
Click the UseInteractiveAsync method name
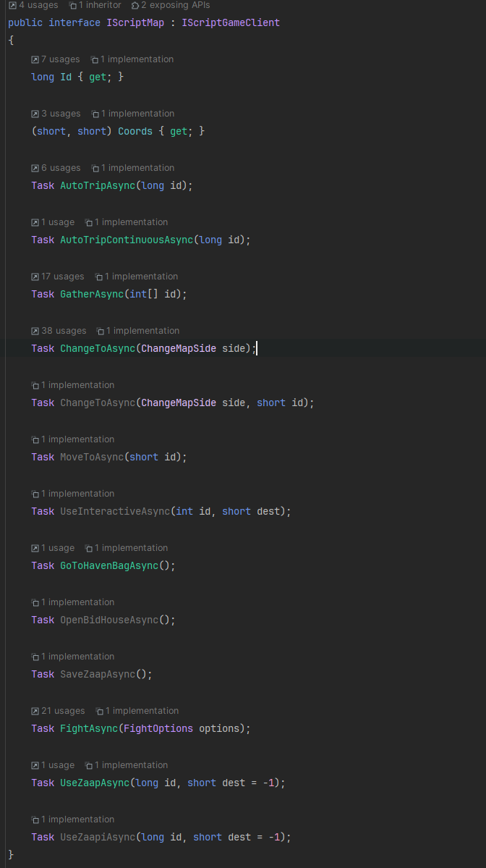coord(115,511)
